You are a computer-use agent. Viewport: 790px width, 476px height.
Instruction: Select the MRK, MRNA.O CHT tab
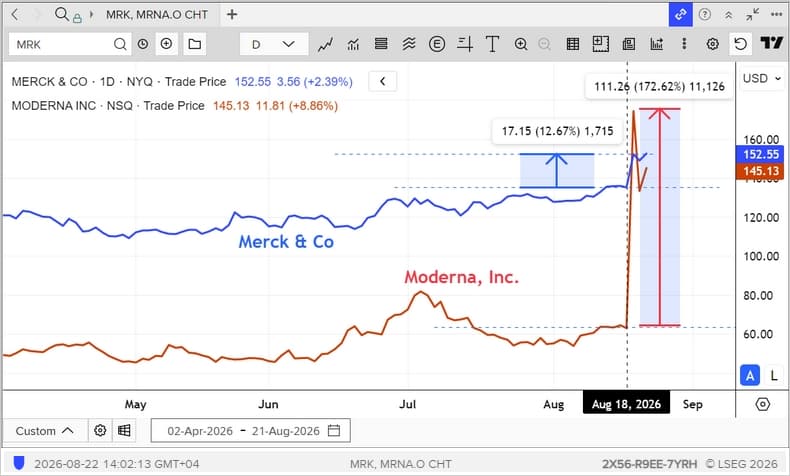pyautogui.click(x=157, y=15)
